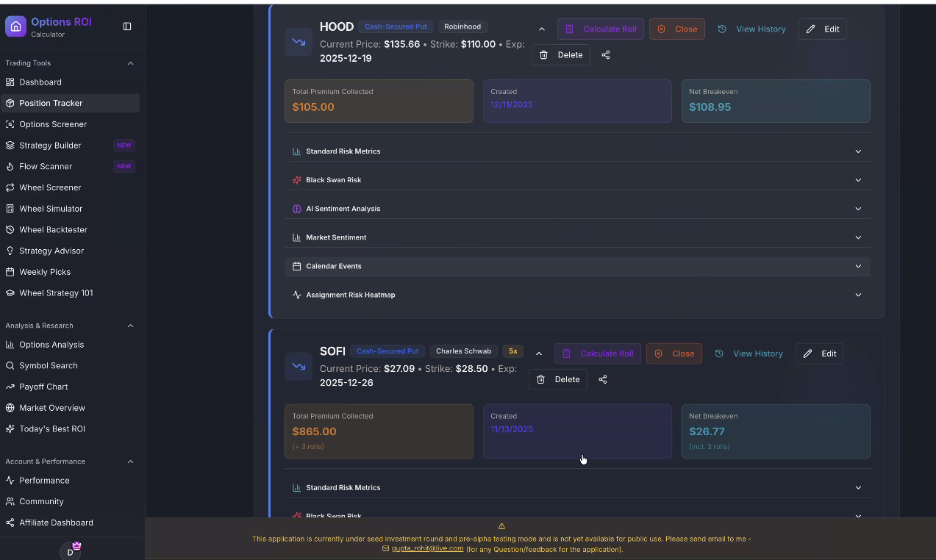Edit the SOFI position with the pencil icon
The width and height of the screenshot is (936, 560).
pos(819,353)
